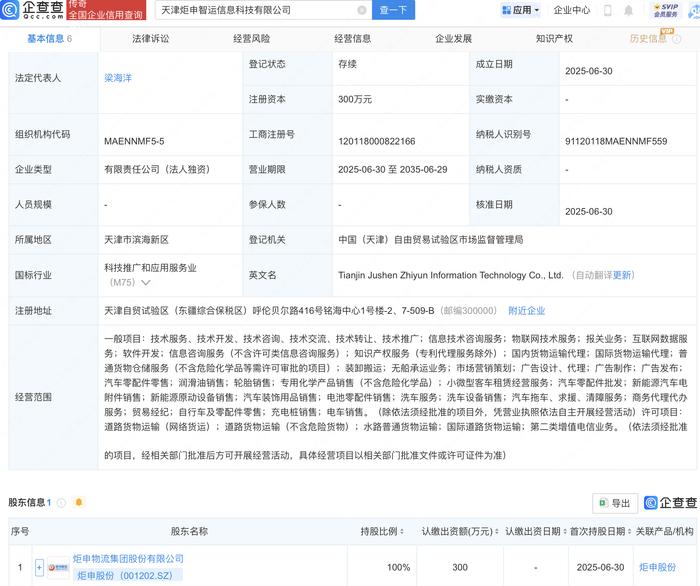Switch to the 知识产权 tab
The image size is (700, 586).
point(554,39)
